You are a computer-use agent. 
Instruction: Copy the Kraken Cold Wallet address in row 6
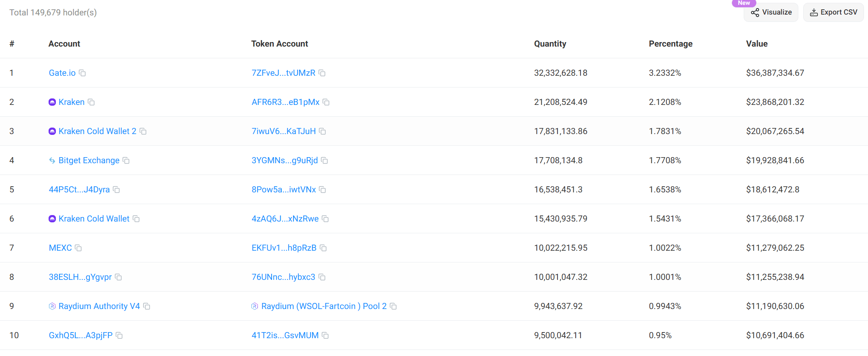tap(136, 219)
